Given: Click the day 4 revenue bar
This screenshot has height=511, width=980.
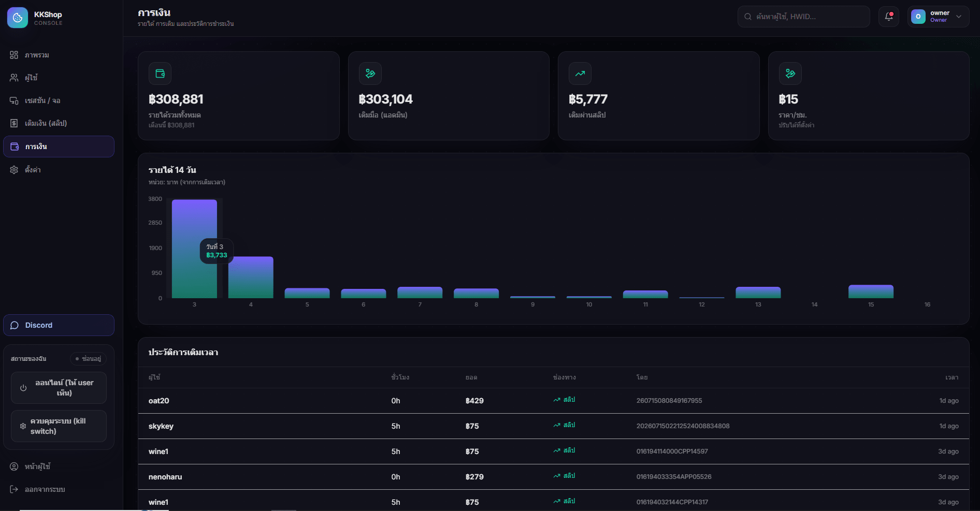Looking at the screenshot, I should tap(251, 278).
